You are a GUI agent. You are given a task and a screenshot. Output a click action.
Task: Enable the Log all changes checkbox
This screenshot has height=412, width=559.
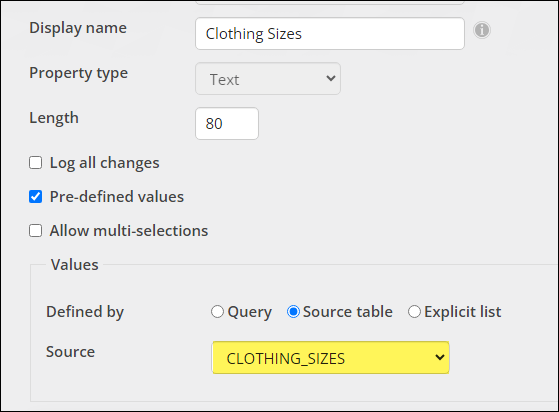(x=35, y=163)
